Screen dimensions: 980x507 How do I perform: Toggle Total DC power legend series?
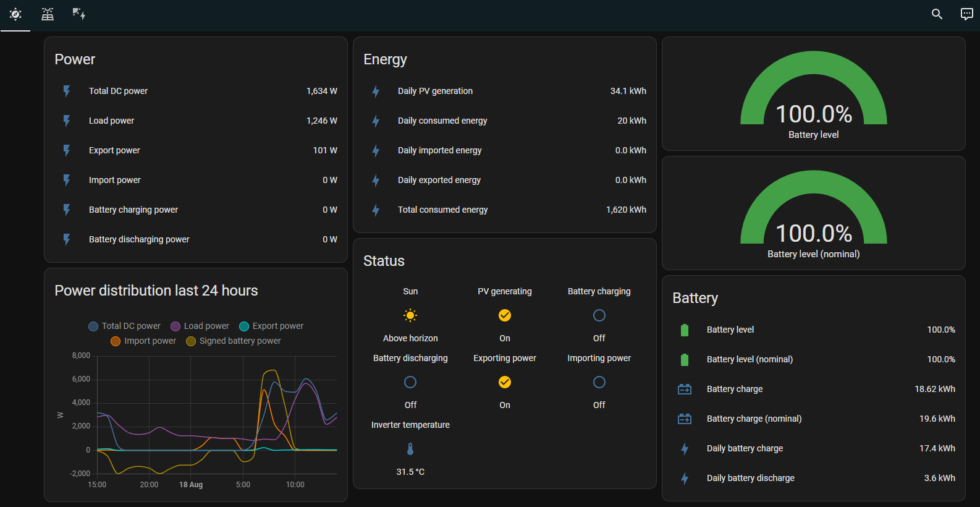124,326
